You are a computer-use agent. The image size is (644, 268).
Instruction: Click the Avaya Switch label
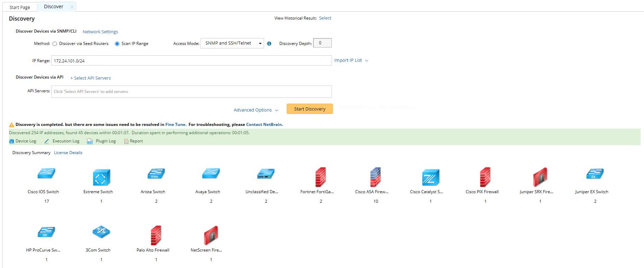pos(208,192)
